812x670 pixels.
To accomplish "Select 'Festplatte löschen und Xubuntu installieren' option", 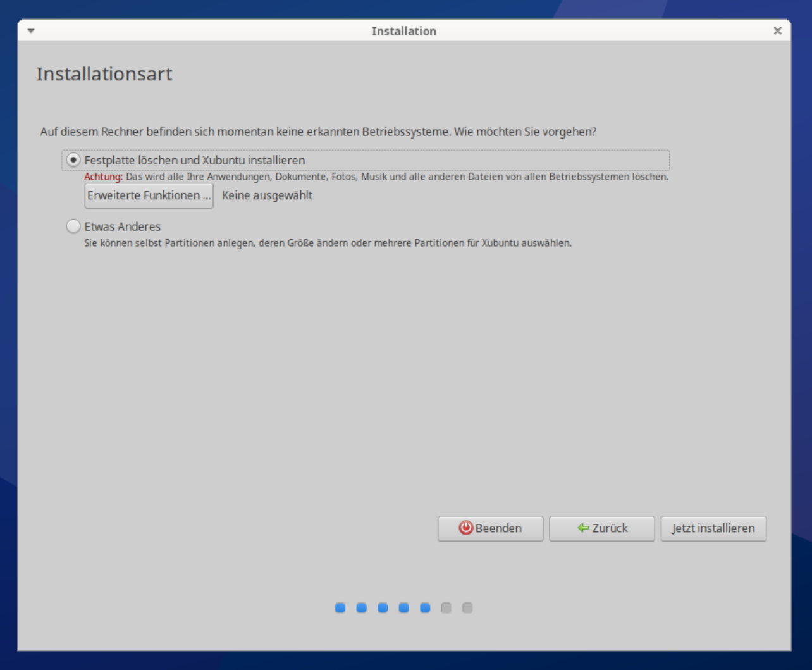I will [74, 160].
